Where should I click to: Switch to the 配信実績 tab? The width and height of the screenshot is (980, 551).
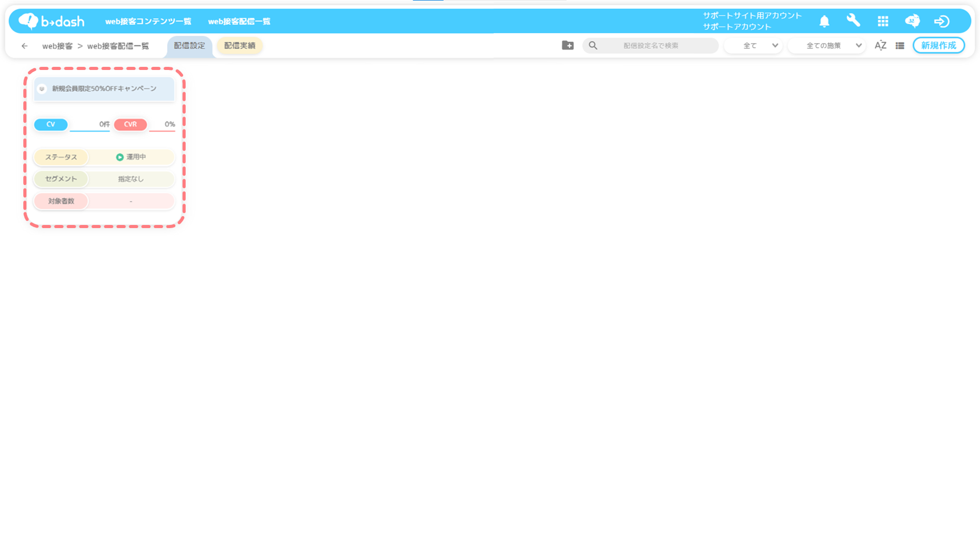click(x=240, y=46)
